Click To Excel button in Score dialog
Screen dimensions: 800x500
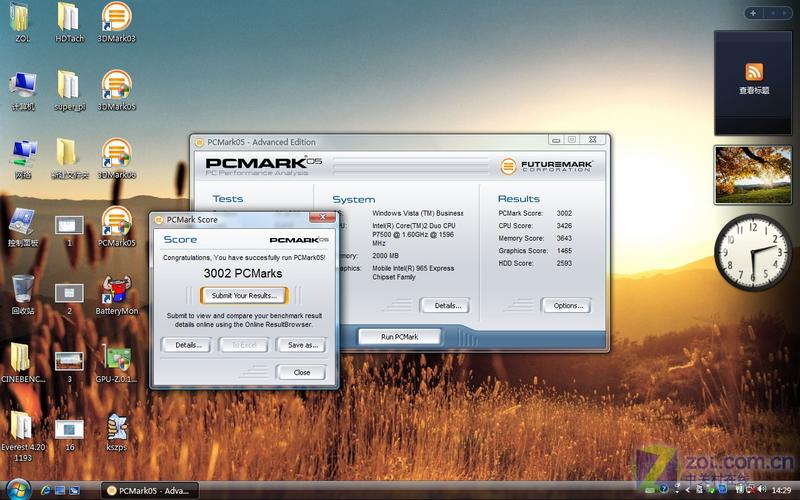pyautogui.click(x=244, y=345)
